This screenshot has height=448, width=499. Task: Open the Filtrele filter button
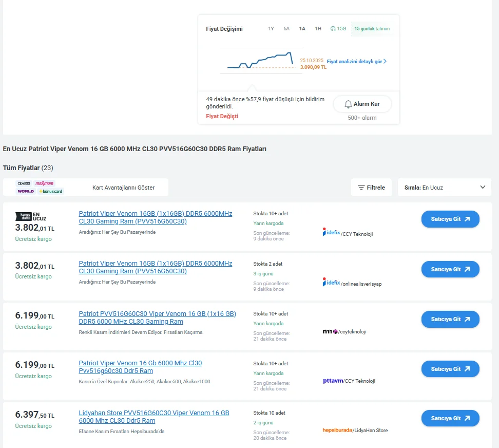371,188
